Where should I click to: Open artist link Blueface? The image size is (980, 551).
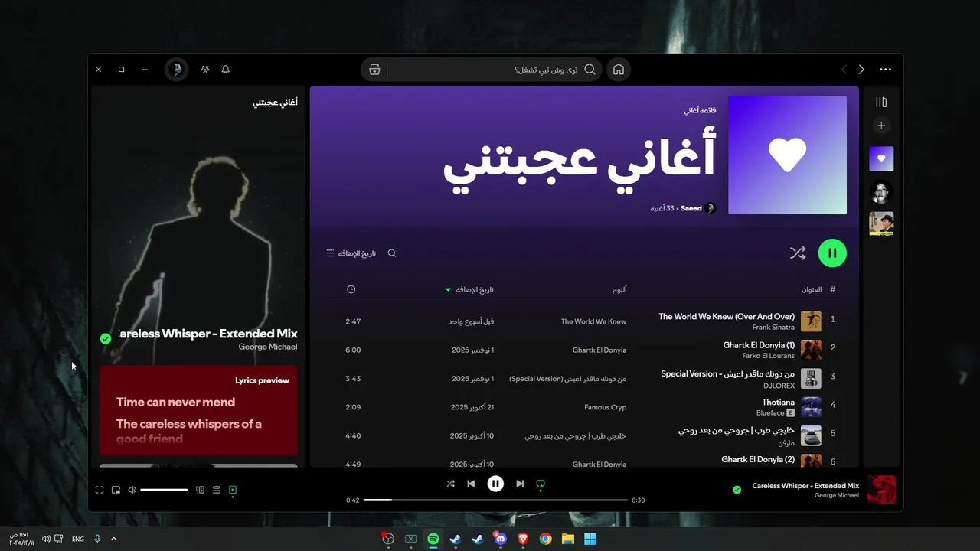pos(770,413)
